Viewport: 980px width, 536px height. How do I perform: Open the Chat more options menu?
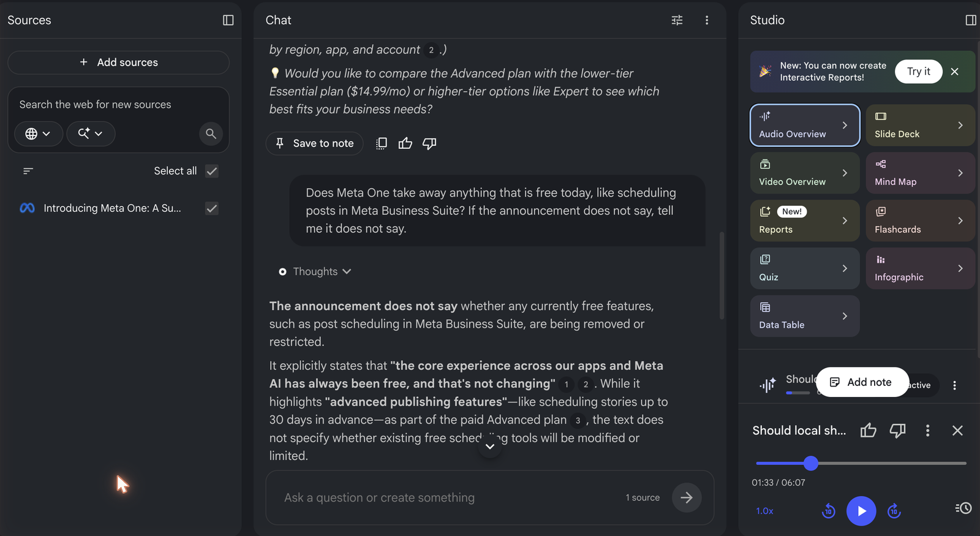pos(707,20)
